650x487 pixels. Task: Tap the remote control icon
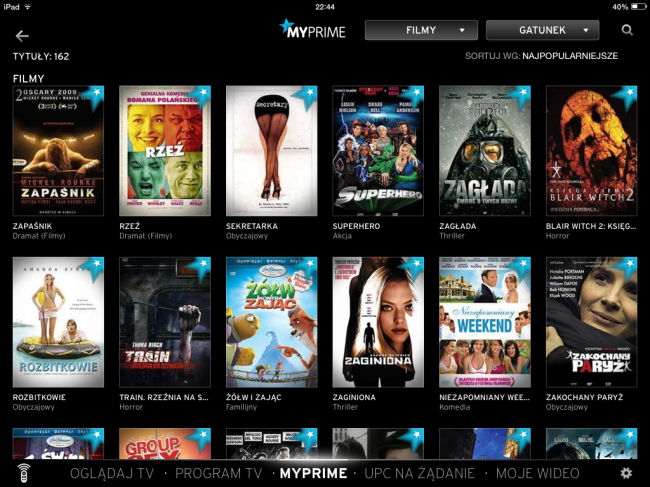coord(24,473)
